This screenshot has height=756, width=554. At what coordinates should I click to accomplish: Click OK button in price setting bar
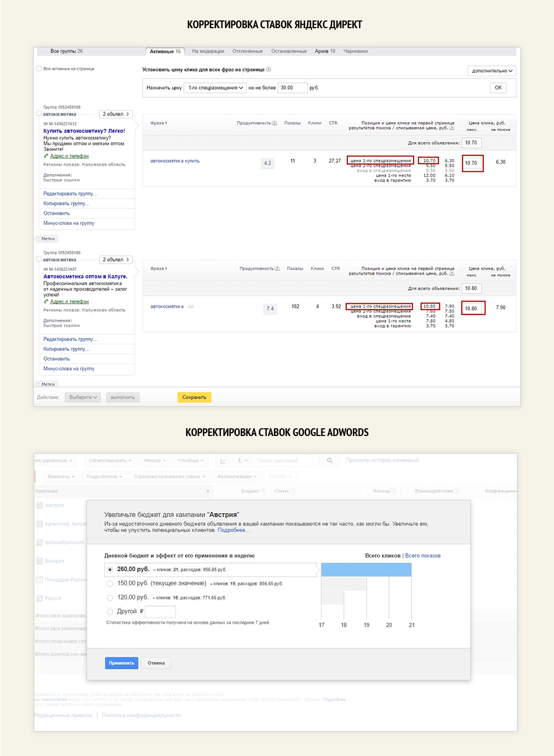tap(498, 88)
